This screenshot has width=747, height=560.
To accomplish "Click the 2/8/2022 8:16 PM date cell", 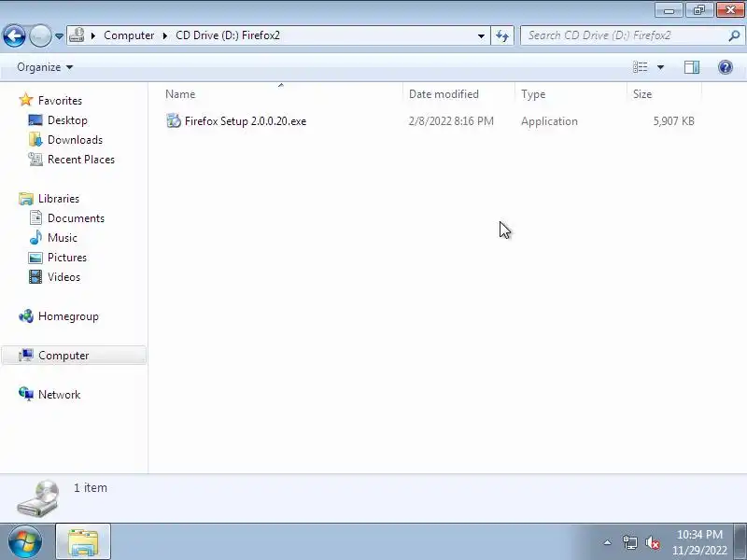I will (x=451, y=121).
